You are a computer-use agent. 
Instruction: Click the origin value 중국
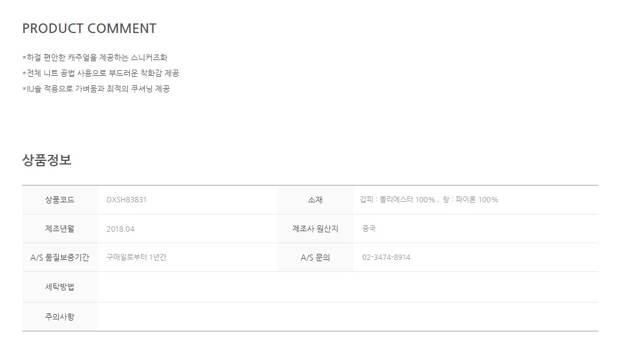click(369, 229)
